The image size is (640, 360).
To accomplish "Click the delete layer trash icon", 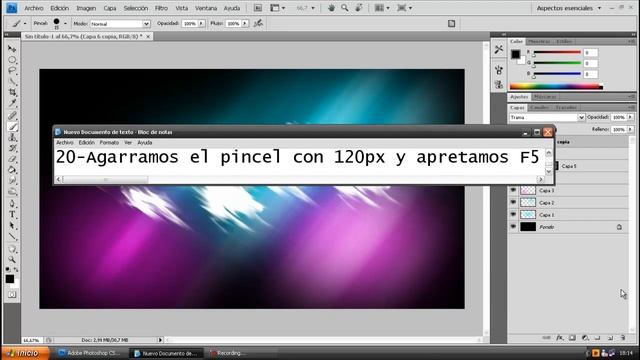I will point(623,338).
